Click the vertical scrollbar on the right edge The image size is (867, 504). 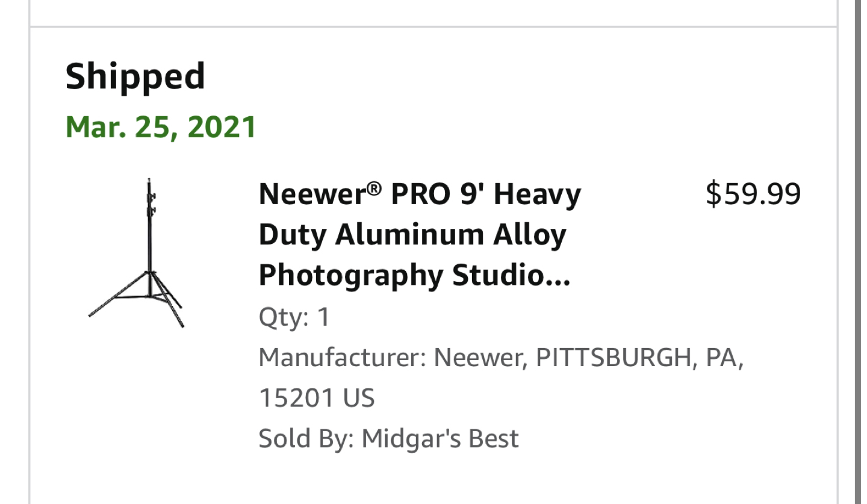tap(859, 252)
